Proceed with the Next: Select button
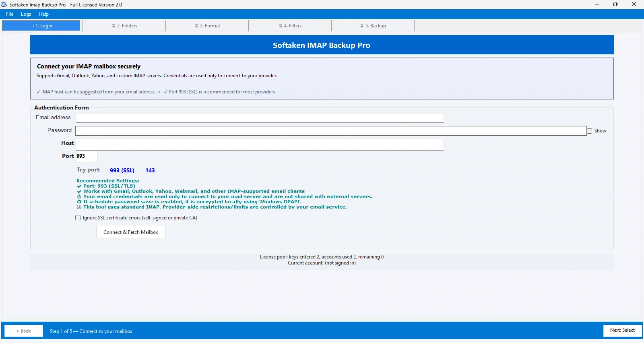 point(622,331)
